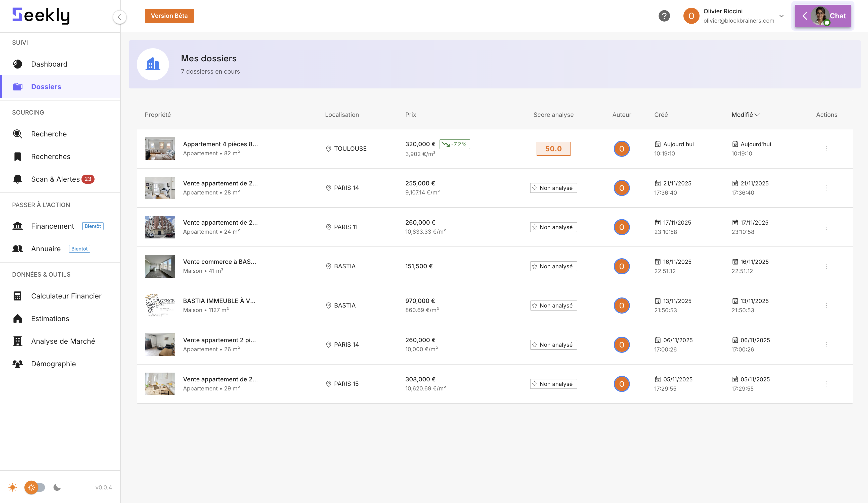Switch to dark mode via moon icon

point(57,487)
